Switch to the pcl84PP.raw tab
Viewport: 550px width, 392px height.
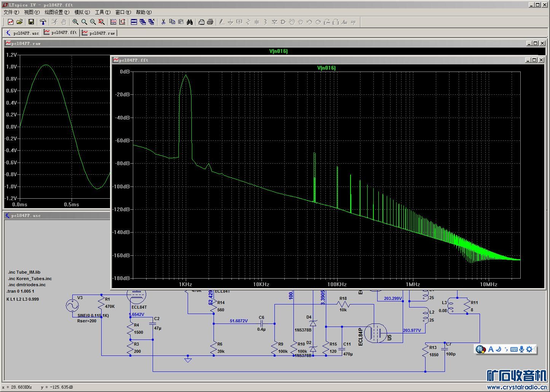[x=99, y=33]
